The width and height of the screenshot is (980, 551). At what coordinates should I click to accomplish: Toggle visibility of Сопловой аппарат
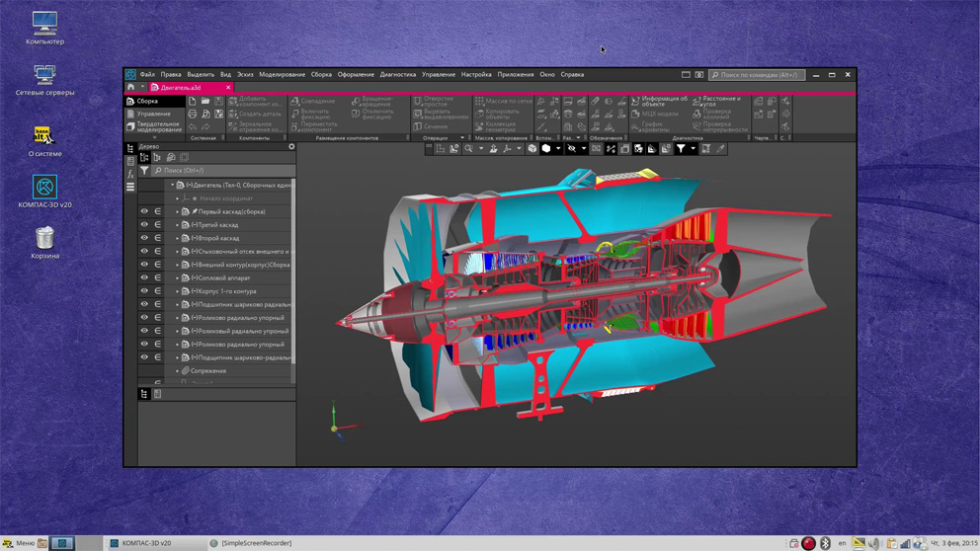pyautogui.click(x=144, y=278)
